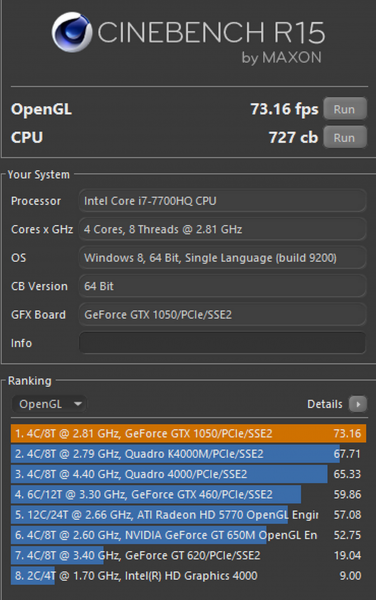Run the CPU benchmark test
Screen dimensions: 376x600
click(345, 137)
